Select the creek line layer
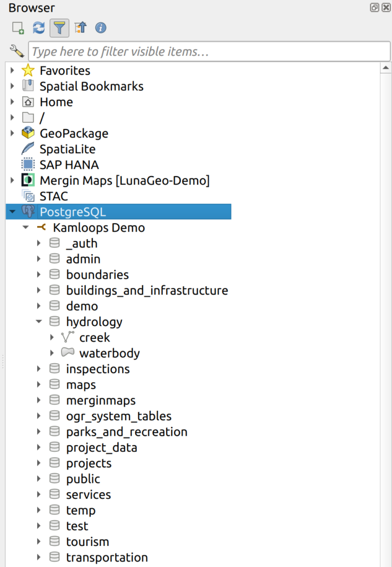392x567 pixels. (95, 338)
